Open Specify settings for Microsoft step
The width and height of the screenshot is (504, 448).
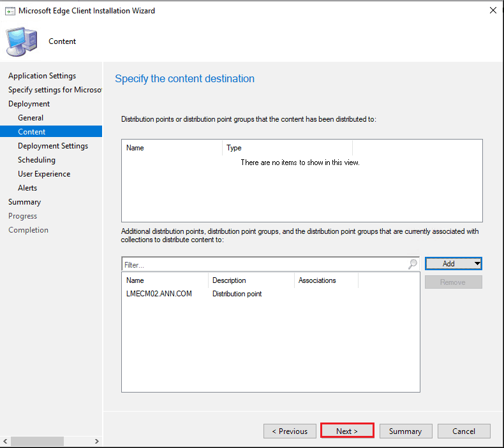(55, 90)
